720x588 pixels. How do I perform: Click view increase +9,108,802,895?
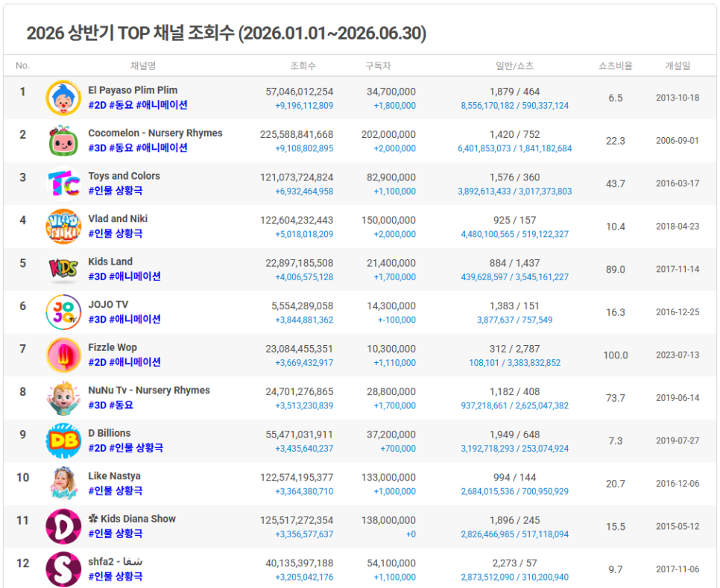(304, 148)
